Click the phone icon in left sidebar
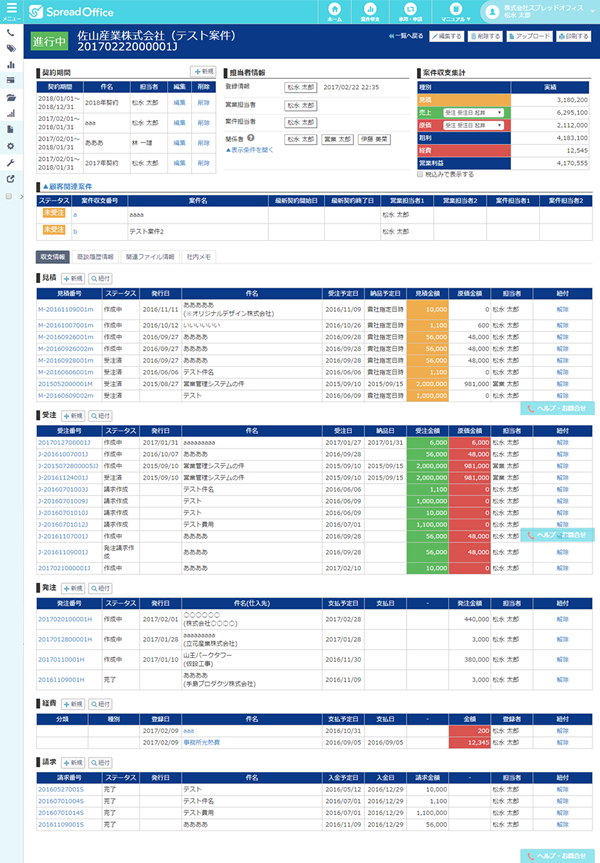This screenshot has width=600, height=863. [x=11, y=33]
